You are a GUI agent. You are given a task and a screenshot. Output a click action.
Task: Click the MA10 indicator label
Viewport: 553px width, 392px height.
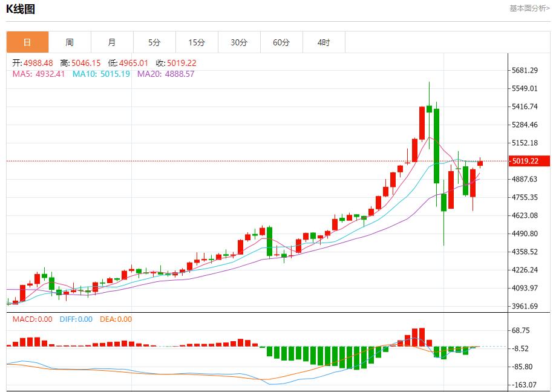(x=101, y=74)
